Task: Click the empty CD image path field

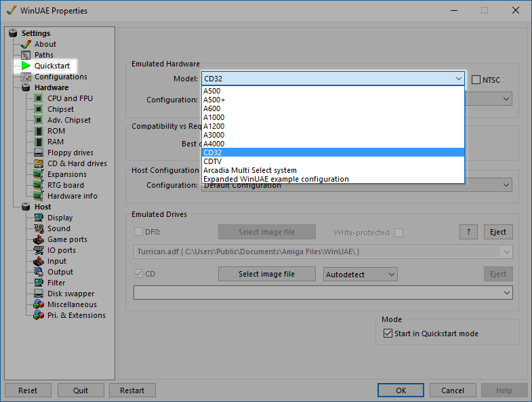Action: pyautogui.click(x=317, y=293)
